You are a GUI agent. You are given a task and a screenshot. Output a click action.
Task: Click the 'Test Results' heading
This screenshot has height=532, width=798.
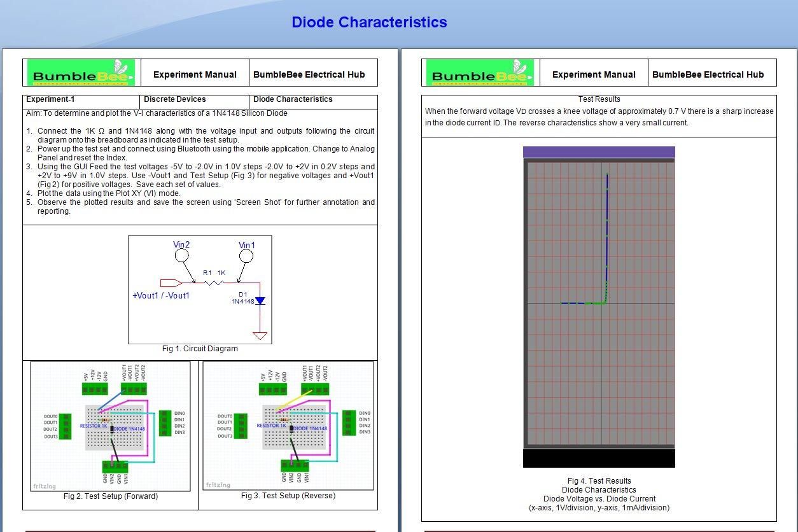click(599, 99)
